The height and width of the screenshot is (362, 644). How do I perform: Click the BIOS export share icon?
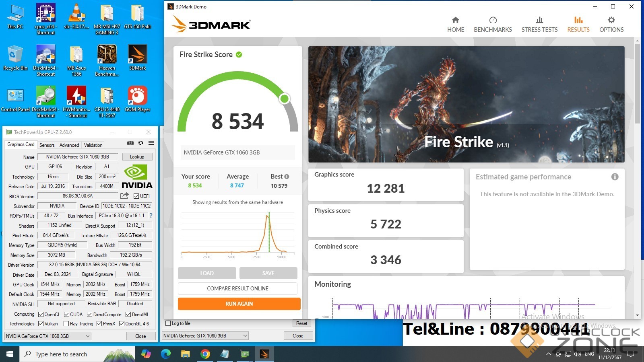click(124, 196)
